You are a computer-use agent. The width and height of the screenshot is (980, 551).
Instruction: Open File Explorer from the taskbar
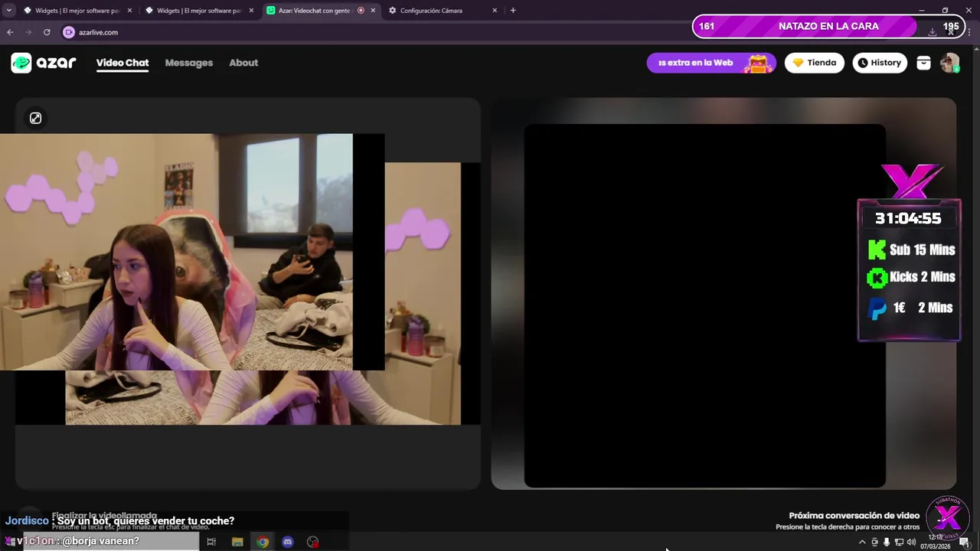point(237,542)
